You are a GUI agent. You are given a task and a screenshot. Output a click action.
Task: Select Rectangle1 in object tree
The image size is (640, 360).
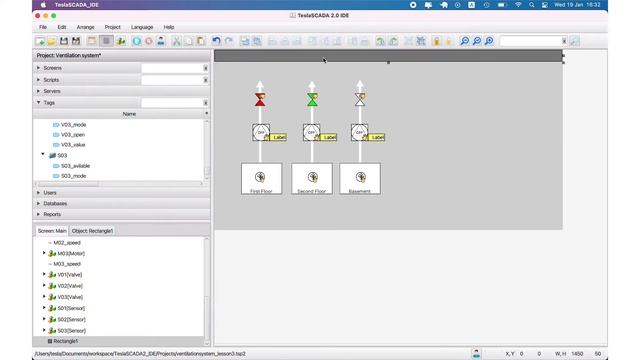65,341
